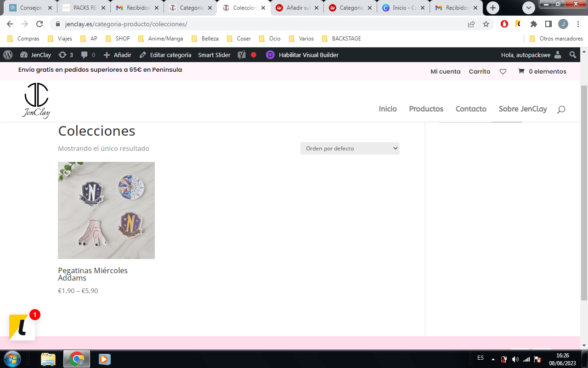
Task: Open the Extensions puzzle icon
Action: pyautogui.click(x=533, y=24)
